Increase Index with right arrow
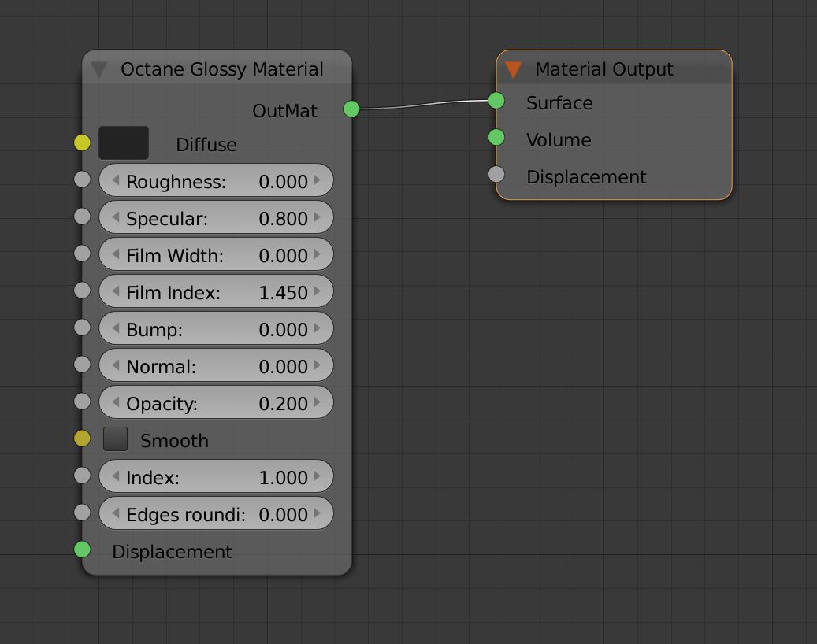Image resolution: width=817 pixels, height=644 pixels. click(x=317, y=476)
